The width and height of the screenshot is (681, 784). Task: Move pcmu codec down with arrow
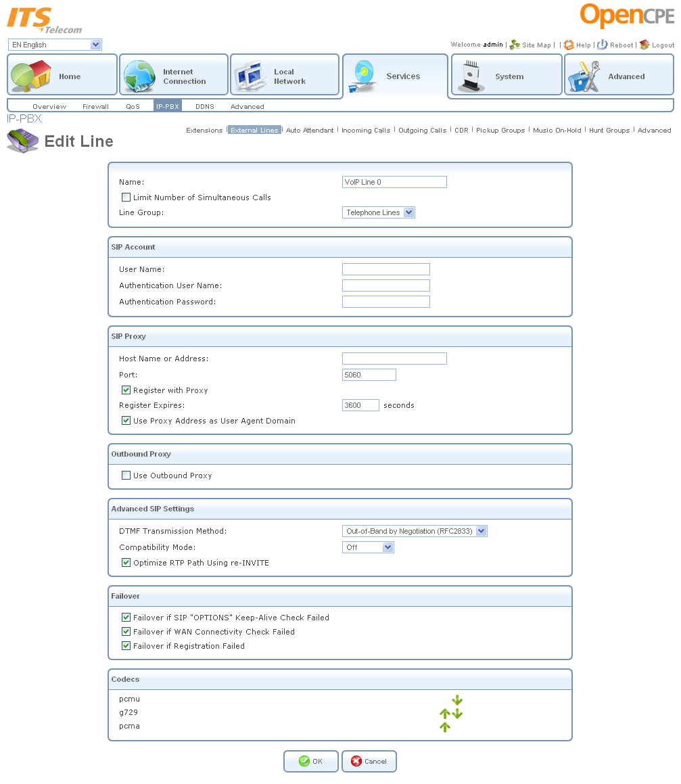tap(457, 700)
